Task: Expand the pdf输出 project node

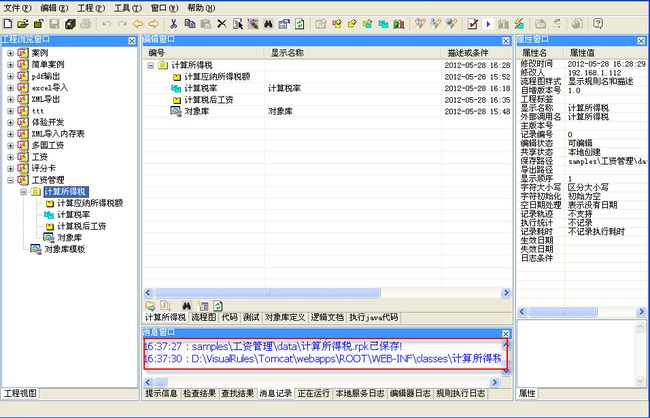Action: click(11, 76)
